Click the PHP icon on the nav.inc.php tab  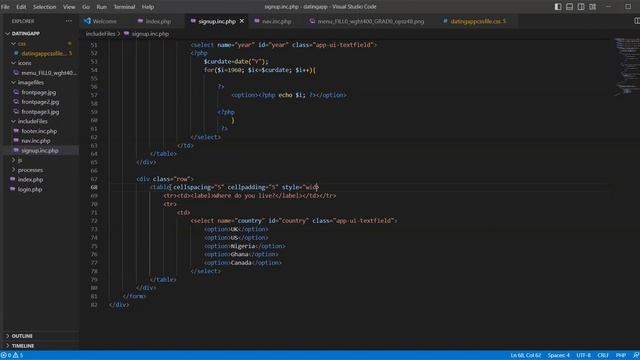(x=257, y=21)
